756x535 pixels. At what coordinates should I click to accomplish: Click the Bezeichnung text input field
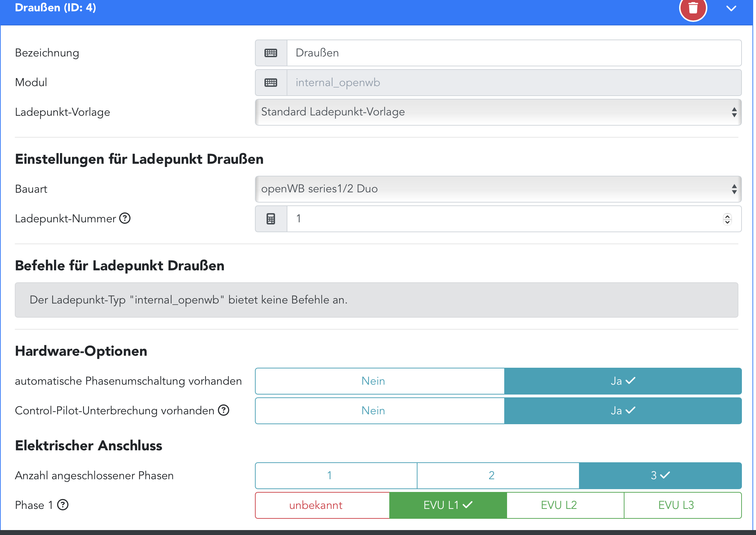coord(513,53)
